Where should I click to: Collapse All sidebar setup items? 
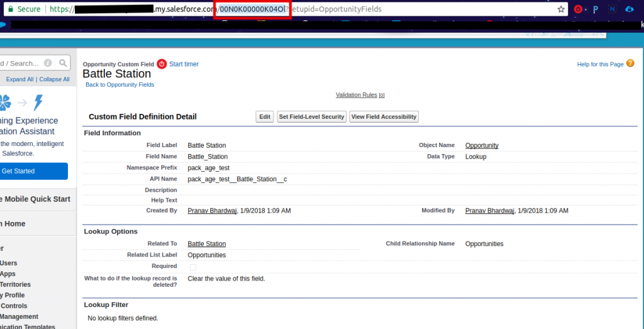[54, 79]
